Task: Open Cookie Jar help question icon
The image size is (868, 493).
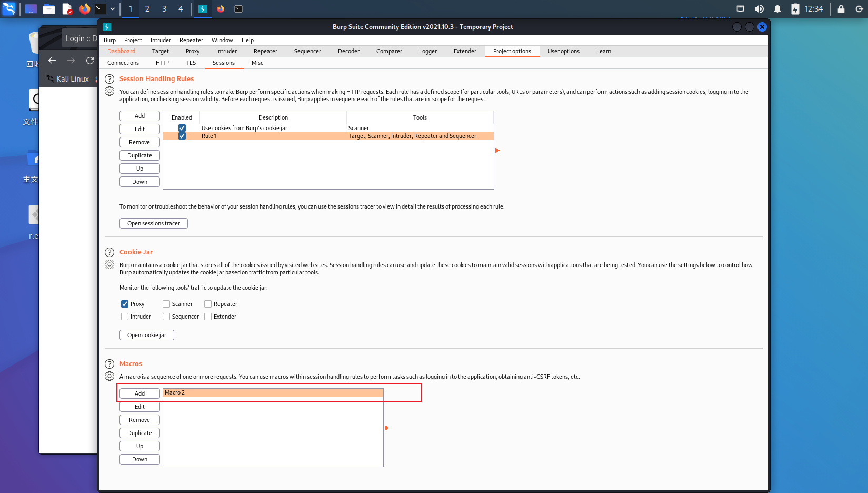Action: pos(109,252)
